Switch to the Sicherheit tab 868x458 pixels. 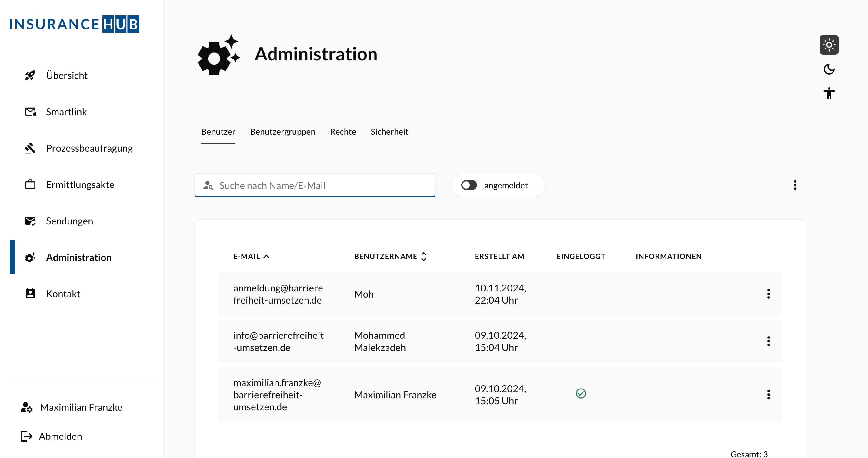pos(389,132)
